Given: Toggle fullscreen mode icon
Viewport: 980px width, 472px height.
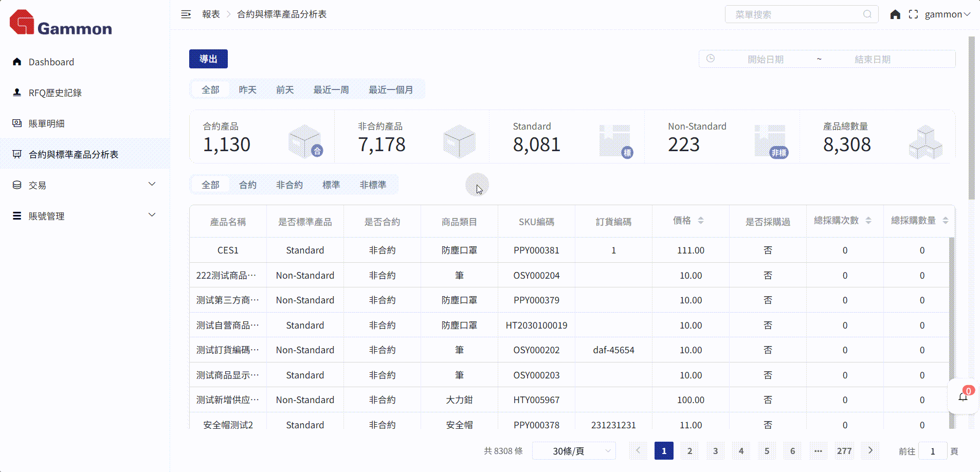Looking at the screenshot, I should click(913, 14).
